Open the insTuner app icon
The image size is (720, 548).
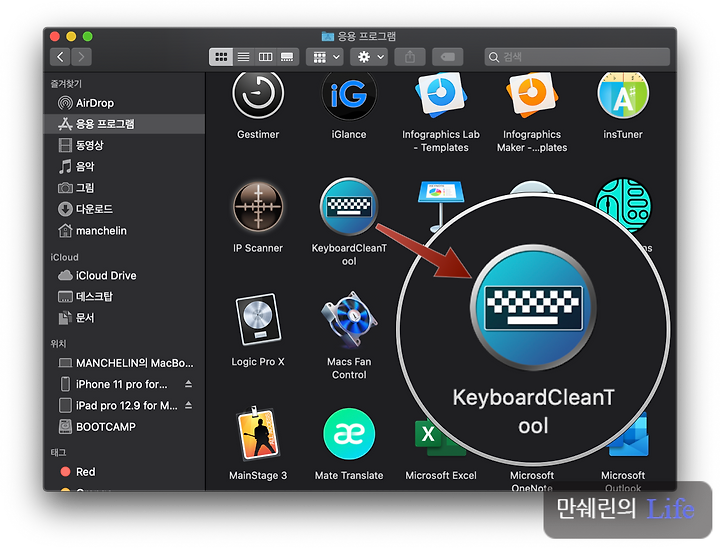[623, 95]
